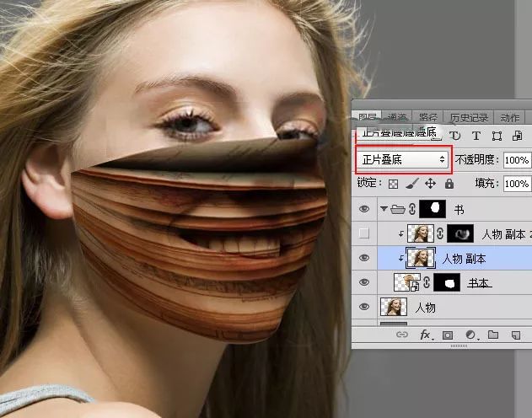Toggle lock transparent pixels icon
Image resolution: width=532 pixels, height=418 pixels.
point(393,184)
